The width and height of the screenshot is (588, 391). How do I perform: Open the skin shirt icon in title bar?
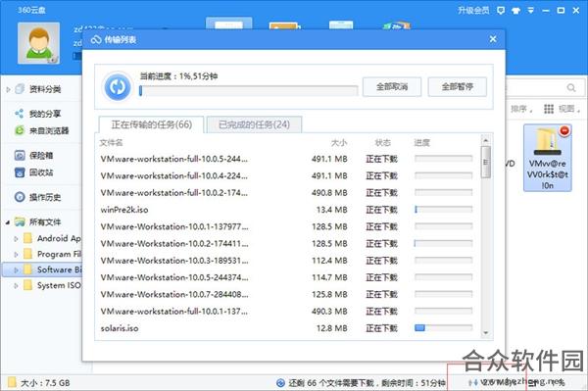(x=516, y=11)
